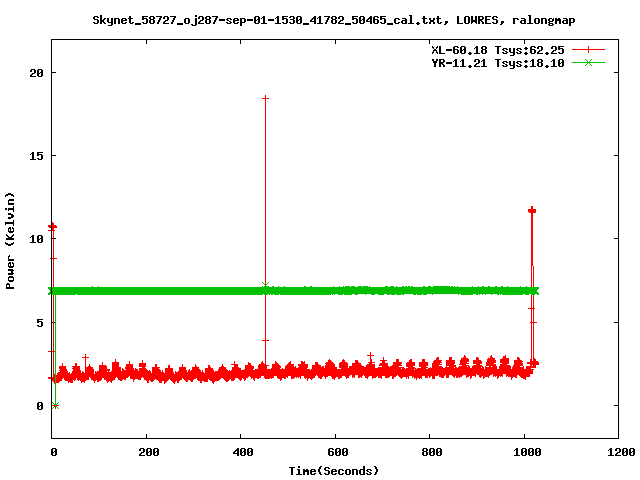Click the y-axis tick label 5
The image size is (640, 480).
pos(40,323)
